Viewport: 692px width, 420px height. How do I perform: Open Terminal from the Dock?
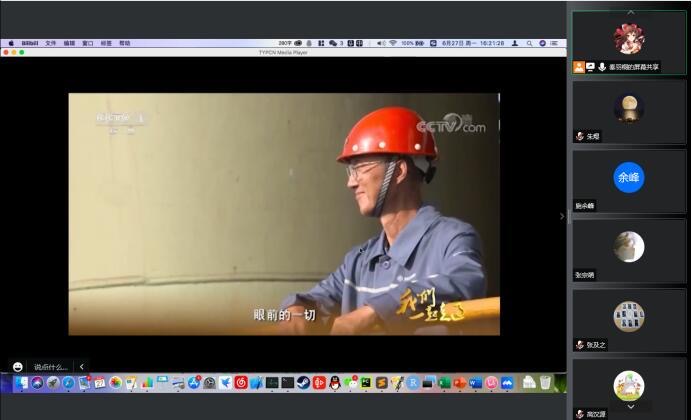(x=288, y=382)
